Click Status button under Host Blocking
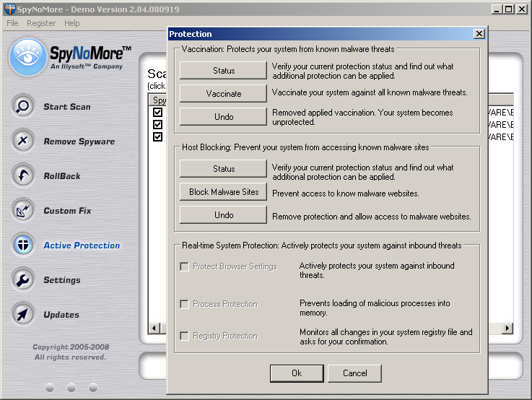The width and height of the screenshot is (532, 400). click(x=223, y=168)
